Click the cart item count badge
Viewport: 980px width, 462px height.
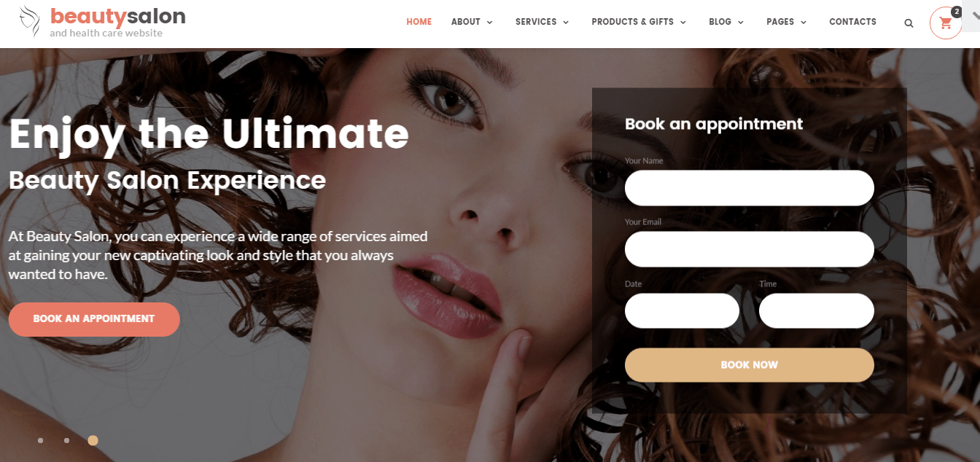click(x=956, y=12)
